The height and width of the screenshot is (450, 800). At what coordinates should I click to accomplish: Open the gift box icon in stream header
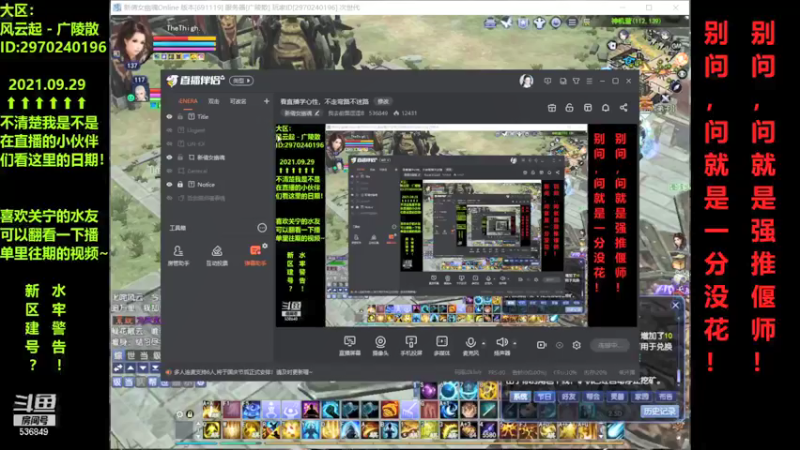(552, 108)
